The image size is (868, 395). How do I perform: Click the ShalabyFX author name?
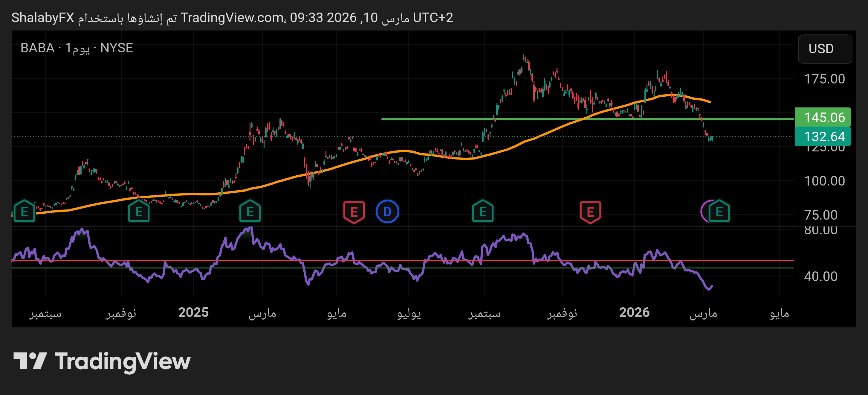point(43,18)
